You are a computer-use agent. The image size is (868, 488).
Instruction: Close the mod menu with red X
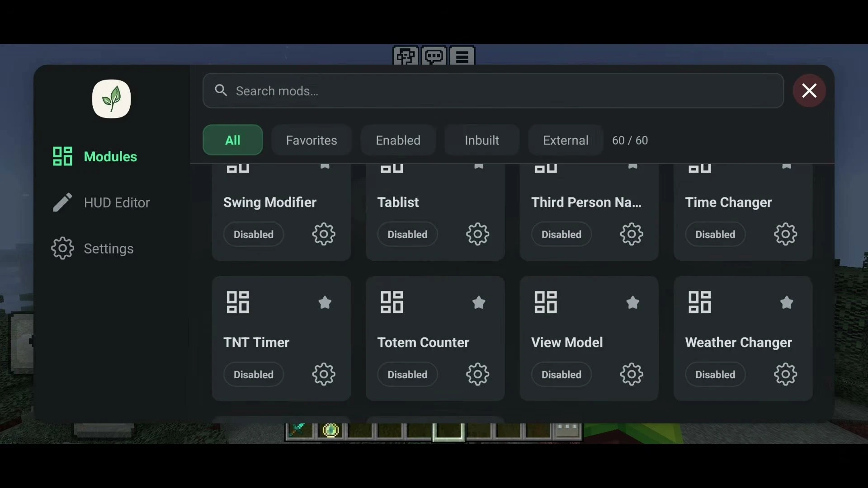(809, 91)
